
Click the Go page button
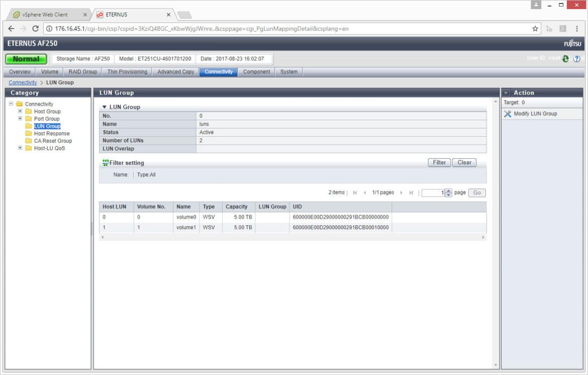(476, 193)
